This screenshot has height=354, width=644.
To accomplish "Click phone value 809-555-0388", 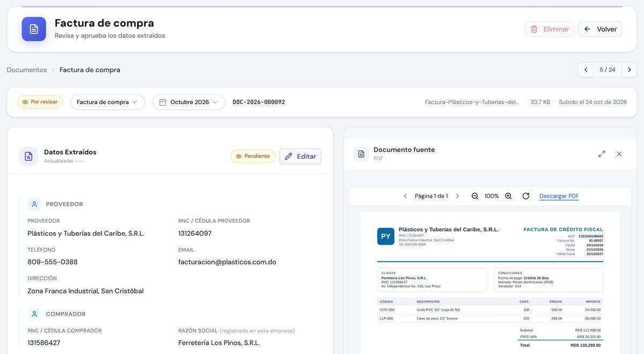I will 53,262.
